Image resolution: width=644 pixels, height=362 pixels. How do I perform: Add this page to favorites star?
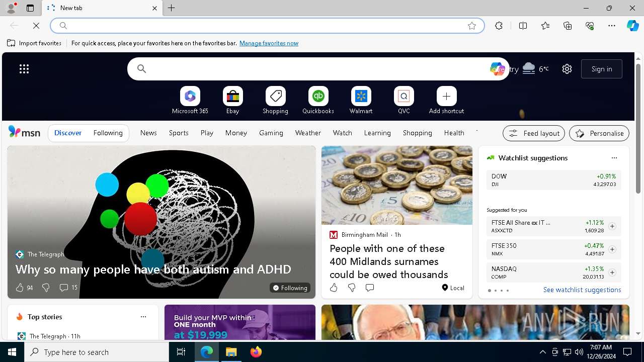pyautogui.click(x=472, y=26)
